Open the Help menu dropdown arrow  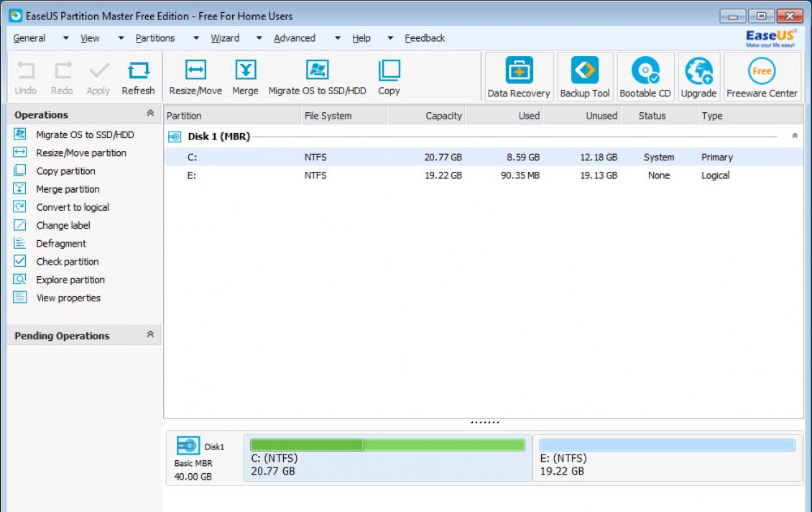tap(390, 38)
